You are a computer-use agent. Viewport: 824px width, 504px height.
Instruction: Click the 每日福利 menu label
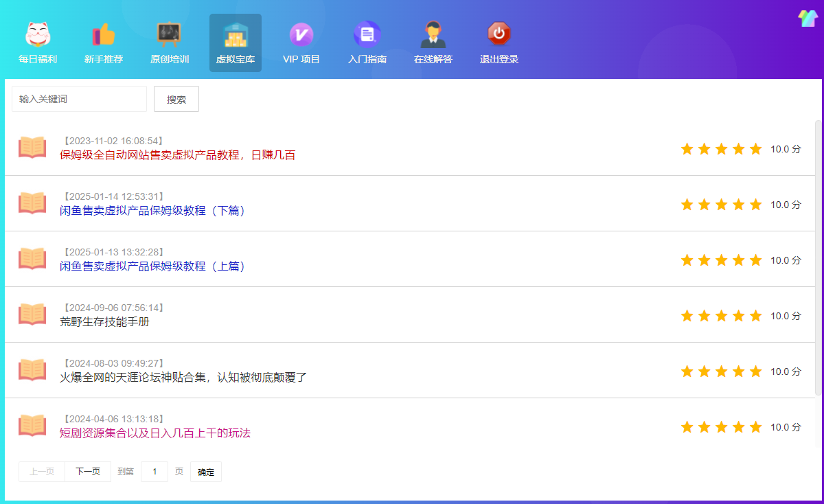[38, 60]
